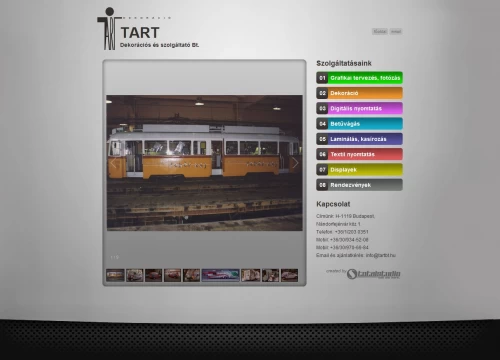
Task: Open the 05 Laminálás, kasírozás service
Action: pyautogui.click(x=359, y=139)
